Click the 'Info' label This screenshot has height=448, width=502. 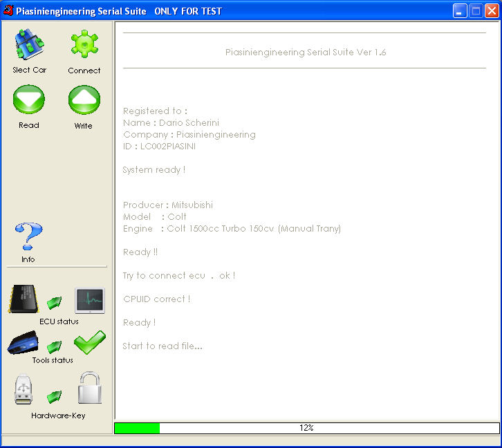tap(28, 259)
